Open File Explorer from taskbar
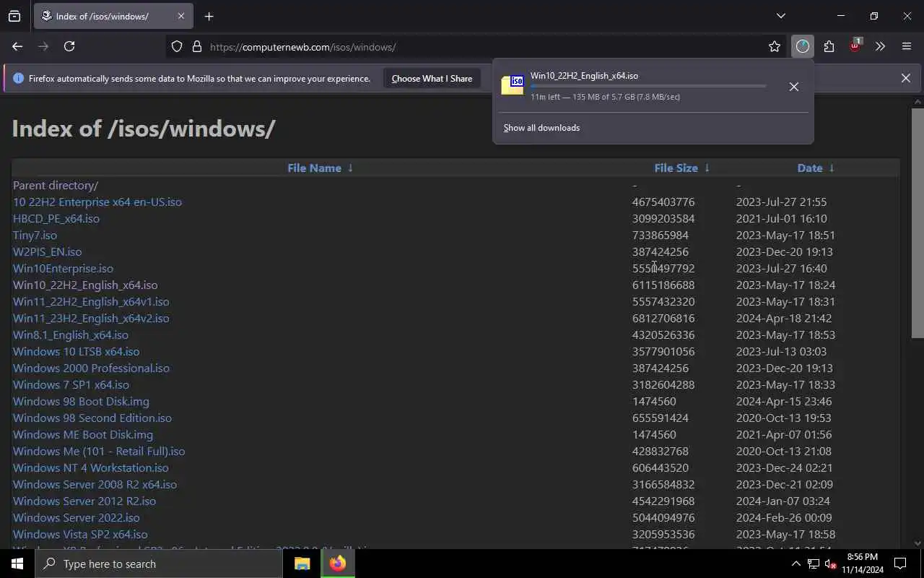This screenshot has height=578, width=924. (302, 564)
